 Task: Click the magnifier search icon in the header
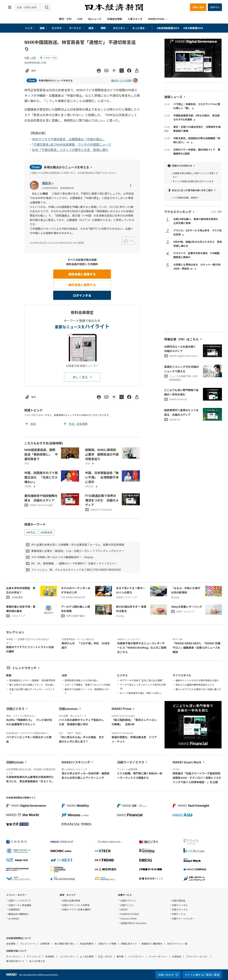pyautogui.click(x=47, y=7)
